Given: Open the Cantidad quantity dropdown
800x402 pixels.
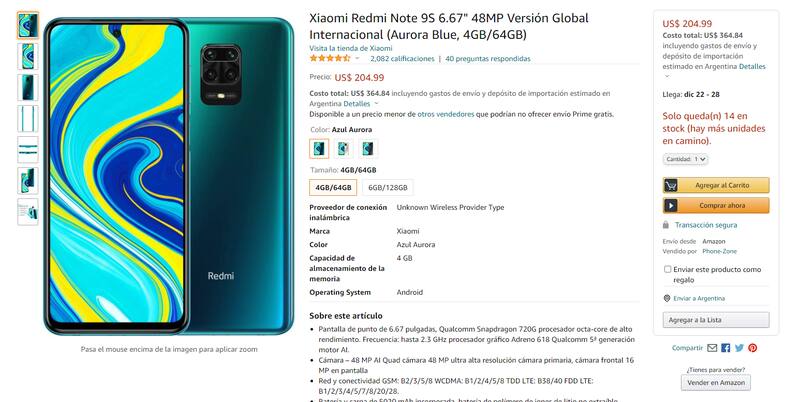Looking at the screenshot, I should tap(685, 159).
